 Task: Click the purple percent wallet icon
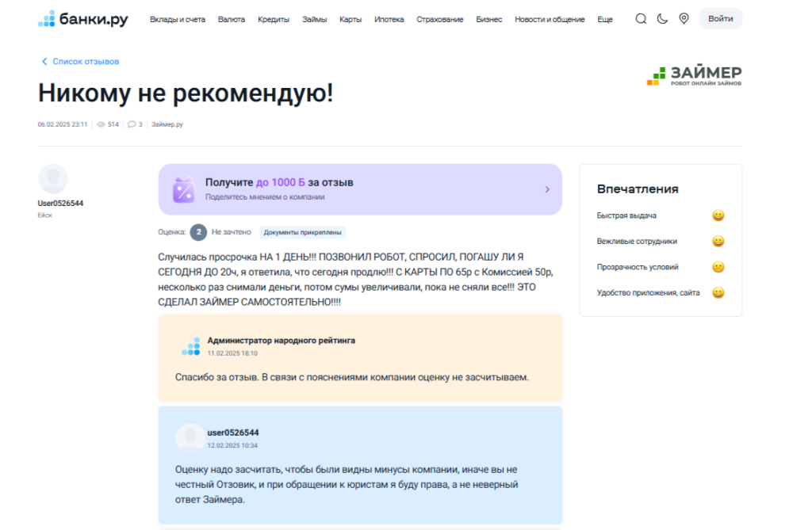183,189
